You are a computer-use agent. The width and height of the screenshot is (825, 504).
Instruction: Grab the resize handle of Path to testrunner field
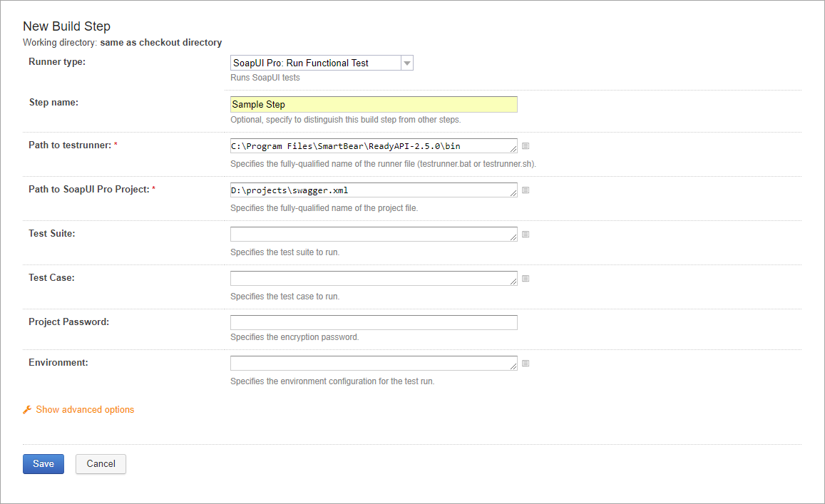(x=513, y=150)
